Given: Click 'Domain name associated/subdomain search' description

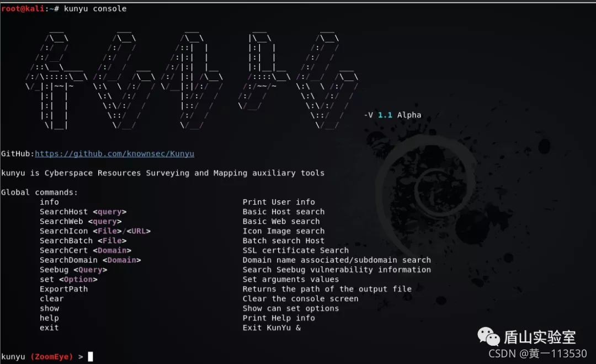Looking at the screenshot, I should click(x=337, y=260).
